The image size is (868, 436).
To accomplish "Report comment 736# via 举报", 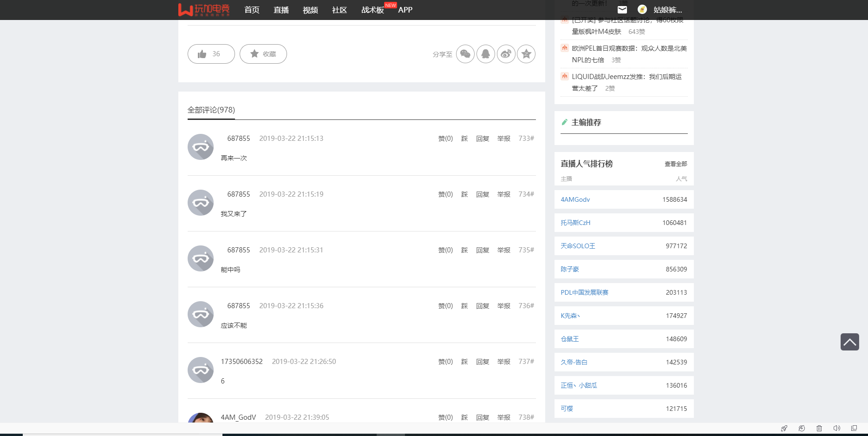I will [x=504, y=306].
